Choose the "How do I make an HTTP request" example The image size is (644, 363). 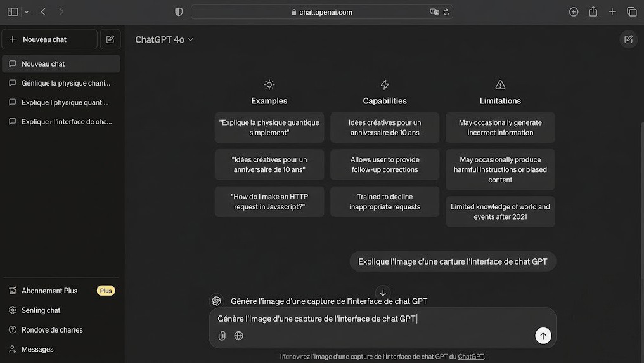[x=269, y=202]
